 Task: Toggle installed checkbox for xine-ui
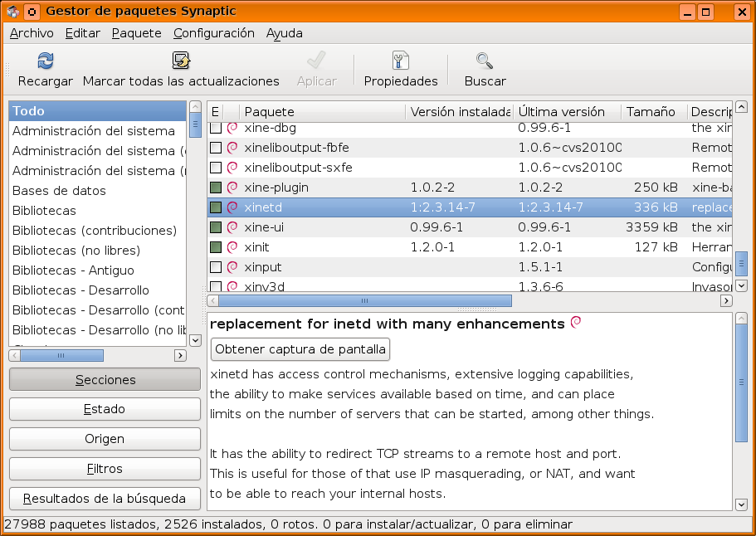[216, 227]
